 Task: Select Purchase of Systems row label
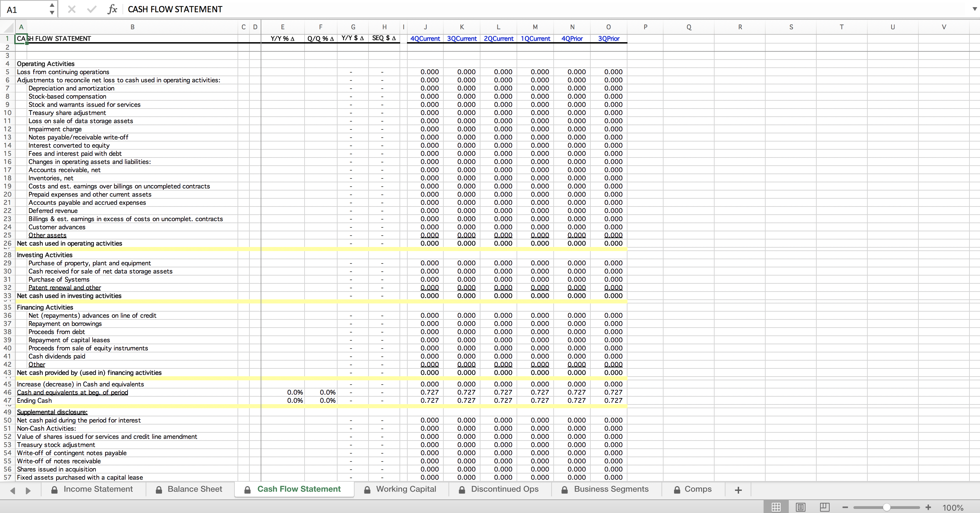tap(59, 280)
